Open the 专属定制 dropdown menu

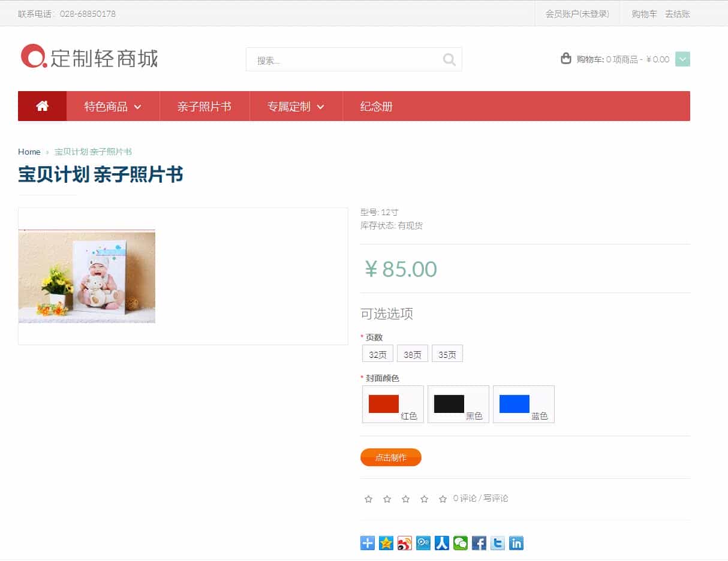click(296, 106)
